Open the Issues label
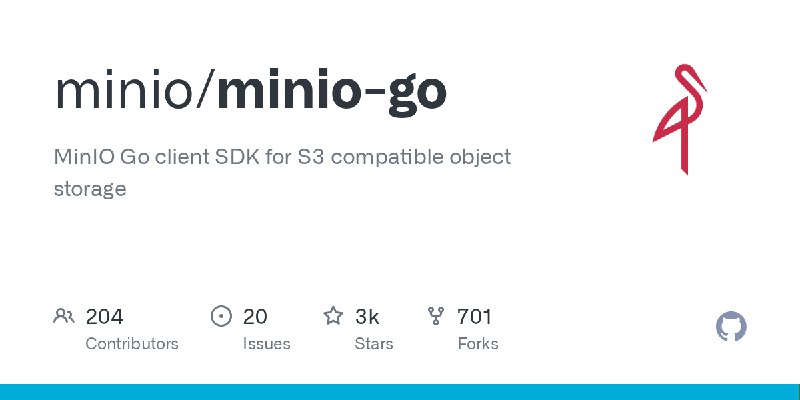This screenshot has width=800, height=400. pos(266,343)
